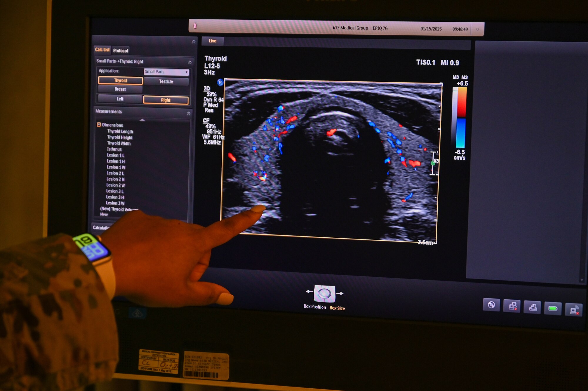Select the Isthmus measurement
The image size is (588, 391).
pos(114,149)
